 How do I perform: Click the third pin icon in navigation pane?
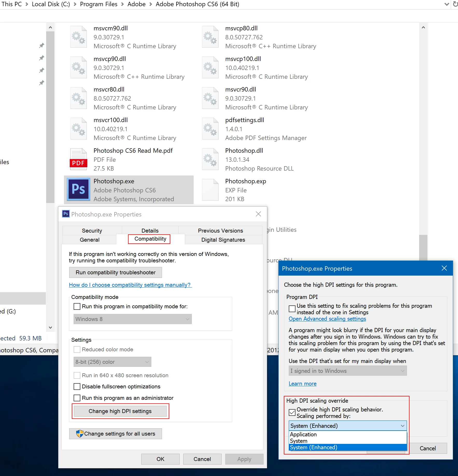41,71
